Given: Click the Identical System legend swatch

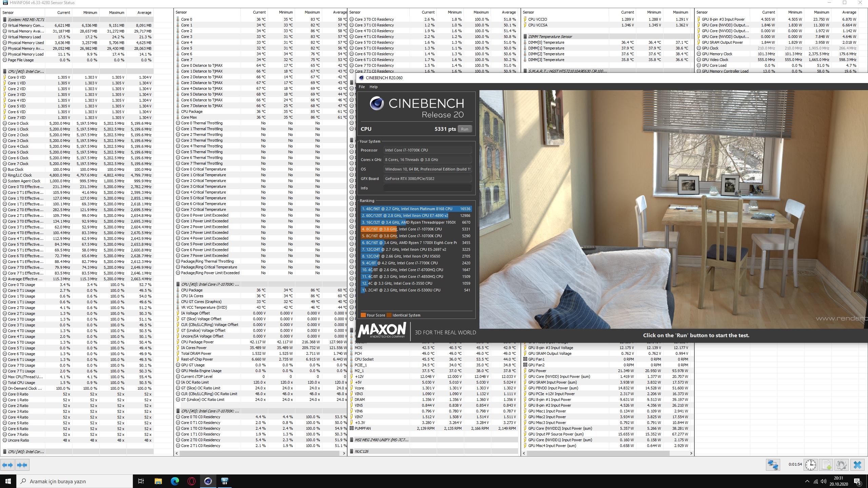Looking at the screenshot, I should pyautogui.click(x=389, y=315).
